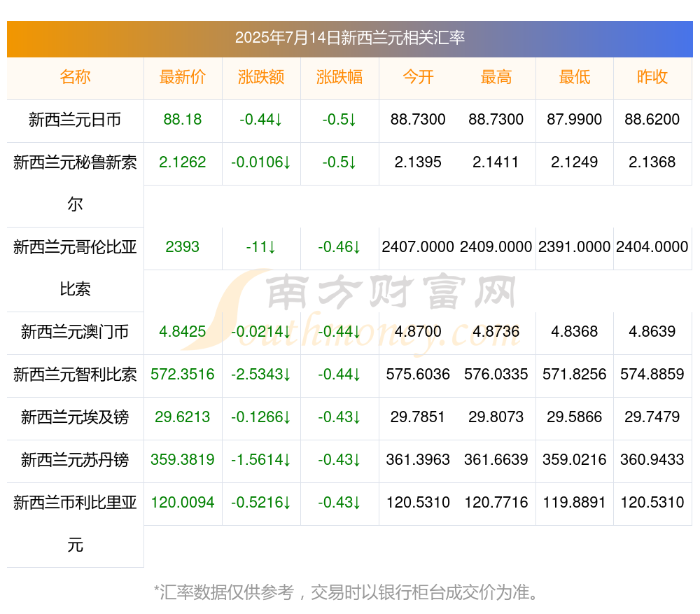Click the change amount -0.1266↓
The image size is (700, 614).
coord(261,417)
